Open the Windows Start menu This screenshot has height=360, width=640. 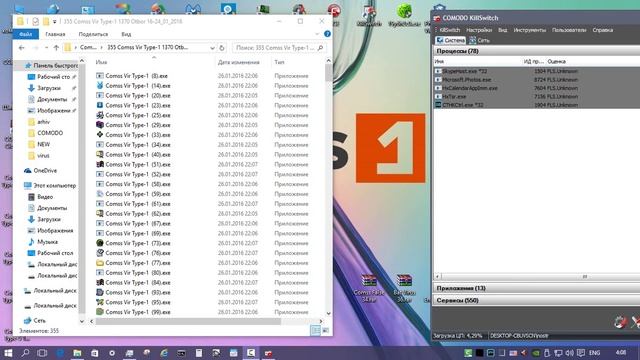[x=8, y=353]
